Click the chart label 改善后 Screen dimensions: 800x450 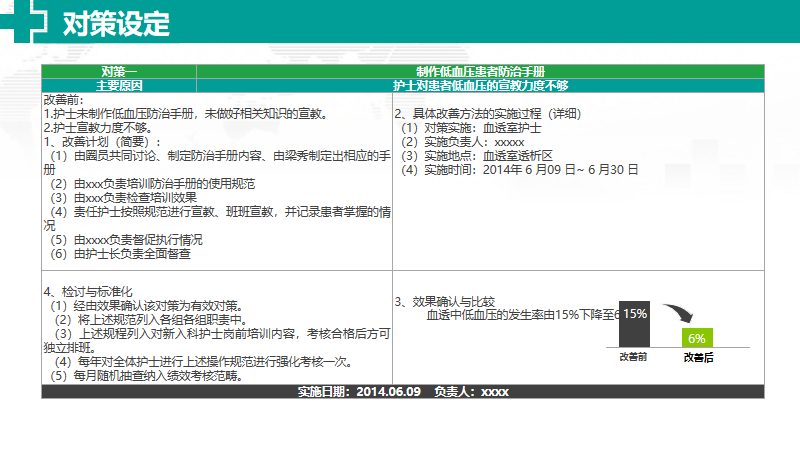click(x=698, y=358)
